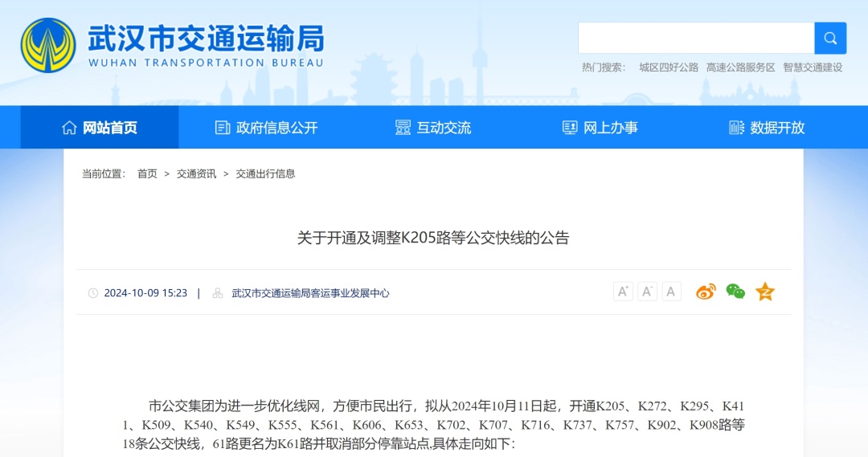
Task: Click publish date 2024-10-09 15:23
Action: point(145,293)
